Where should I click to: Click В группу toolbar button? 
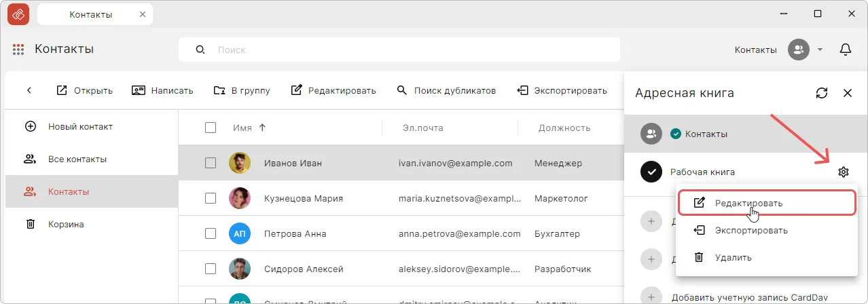(x=242, y=90)
